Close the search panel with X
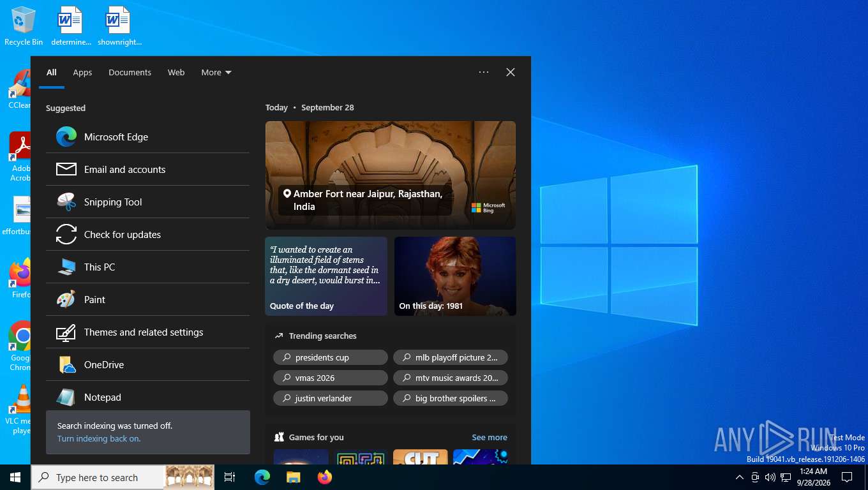This screenshot has height=490, width=868. click(511, 72)
